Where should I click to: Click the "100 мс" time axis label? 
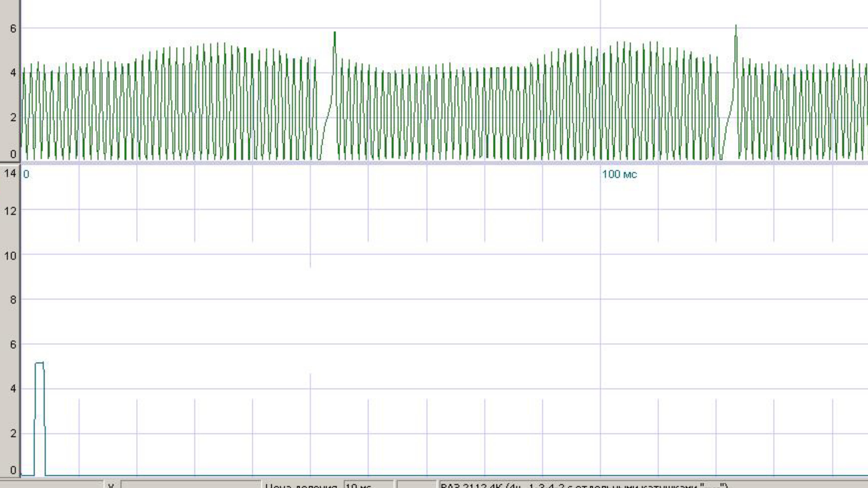coord(619,174)
